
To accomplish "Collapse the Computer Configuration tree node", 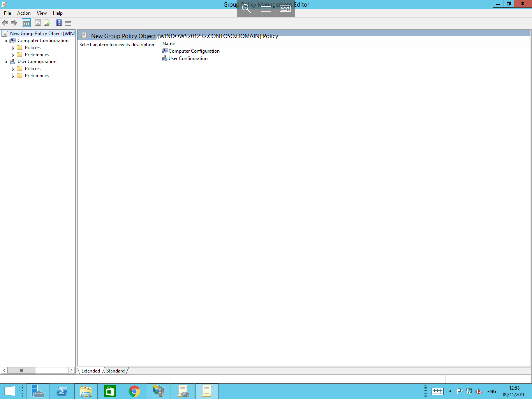I will (x=5, y=41).
